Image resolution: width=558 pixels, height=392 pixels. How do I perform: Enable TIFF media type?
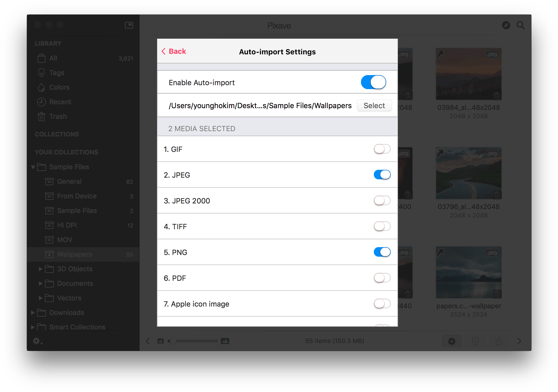pyautogui.click(x=382, y=226)
